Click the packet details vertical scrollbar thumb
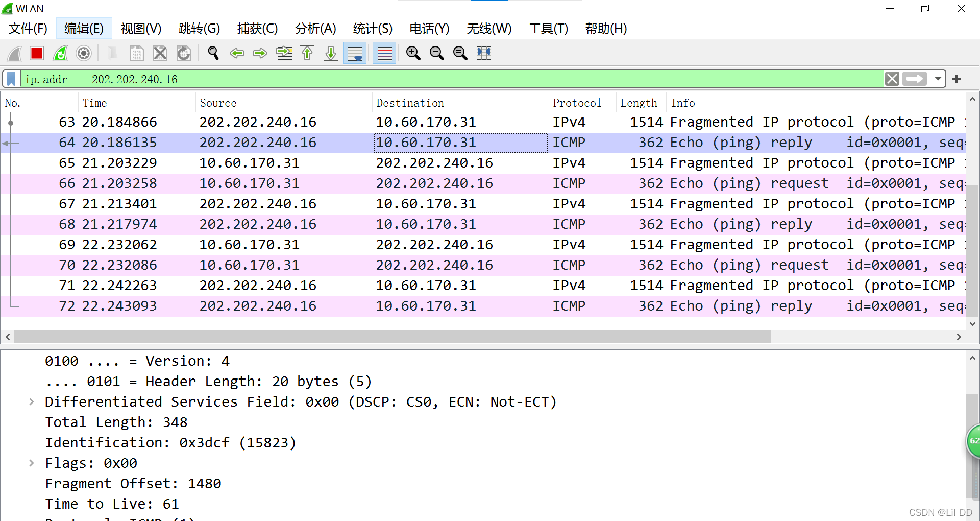 pos(972,444)
